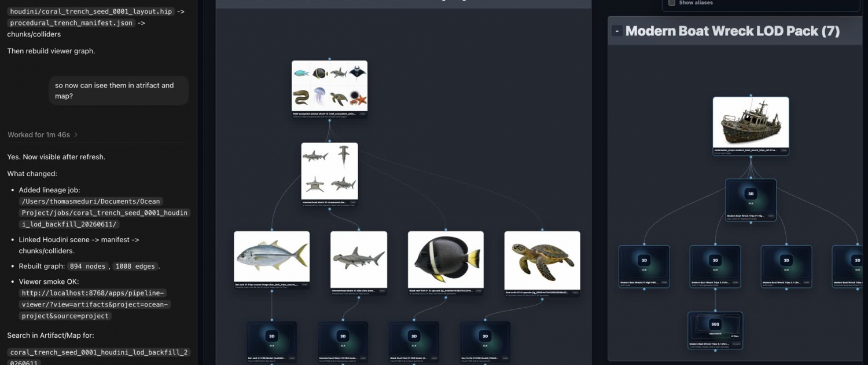Collapse the Modern Boat Wreck LOD Pack group
Screen dimensions: 868x365
point(617,31)
